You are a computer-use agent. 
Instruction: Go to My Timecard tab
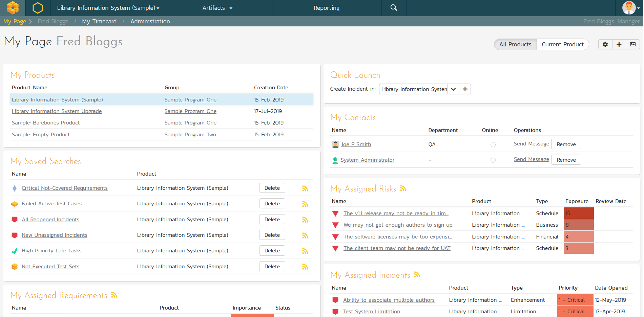(99, 21)
